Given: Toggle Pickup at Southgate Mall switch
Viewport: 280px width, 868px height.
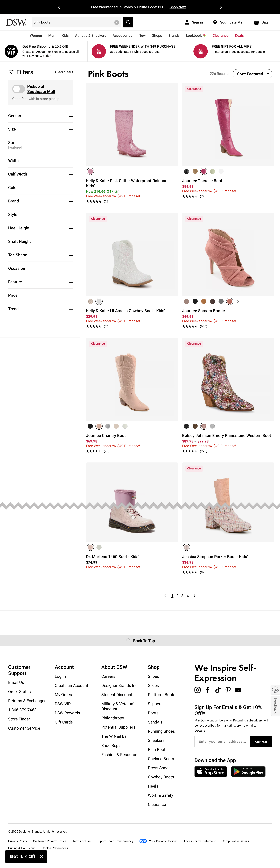Looking at the screenshot, I should pyautogui.click(x=19, y=89).
